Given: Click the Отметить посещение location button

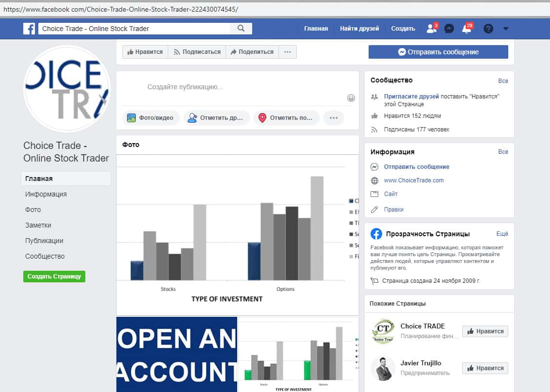Looking at the screenshot, I should pyautogui.click(x=287, y=118).
